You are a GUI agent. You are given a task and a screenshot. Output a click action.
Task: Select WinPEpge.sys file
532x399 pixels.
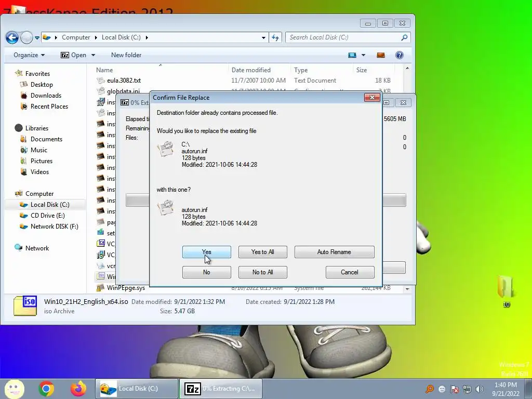click(126, 288)
